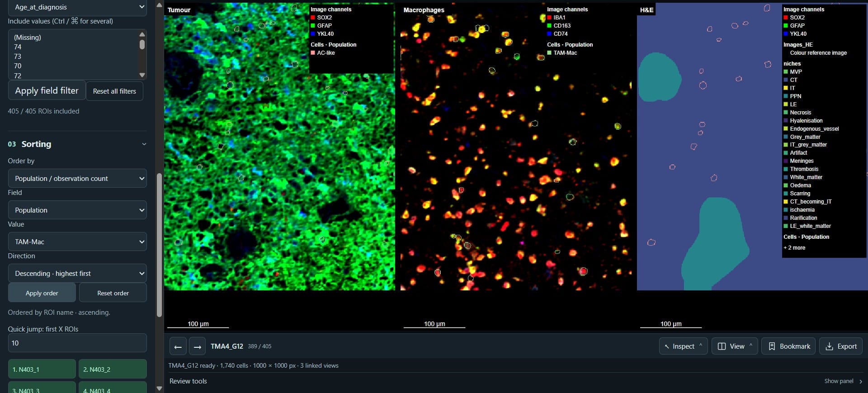Image resolution: width=868 pixels, height=393 pixels.
Task: Click the MVP niche swatch in the H&E legend
Action: click(x=786, y=72)
